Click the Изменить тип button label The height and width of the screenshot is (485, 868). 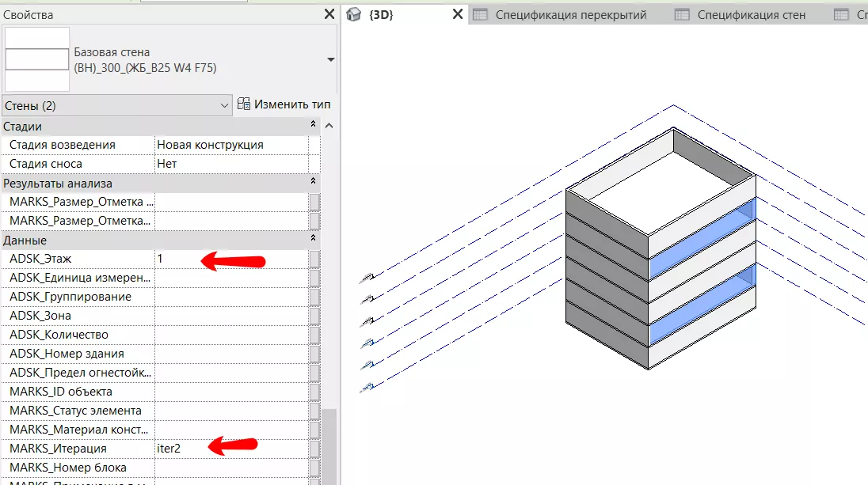point(293,104)
